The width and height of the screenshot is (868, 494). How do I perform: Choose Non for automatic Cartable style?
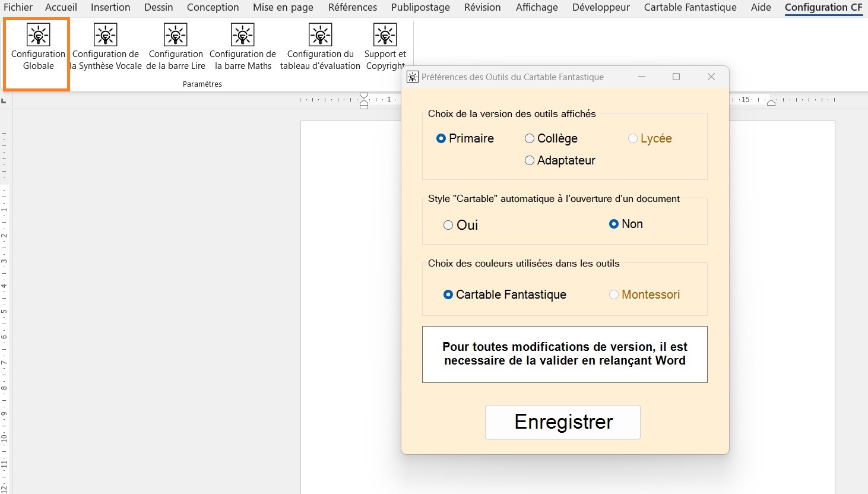[x=626, y=224]
